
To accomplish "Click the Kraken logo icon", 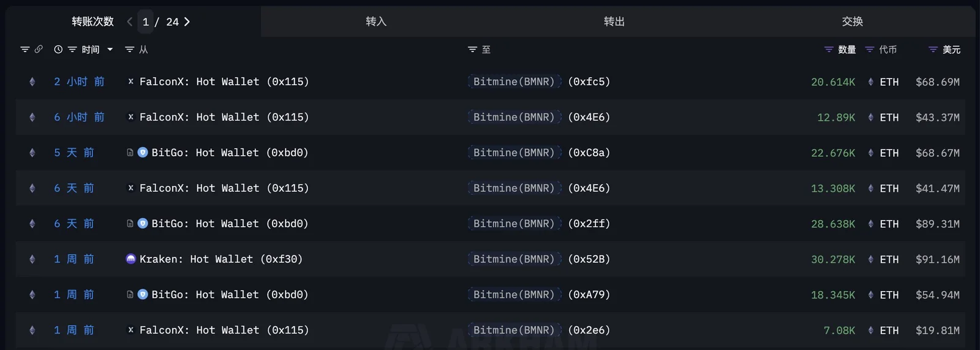I will tap(130, 259).
